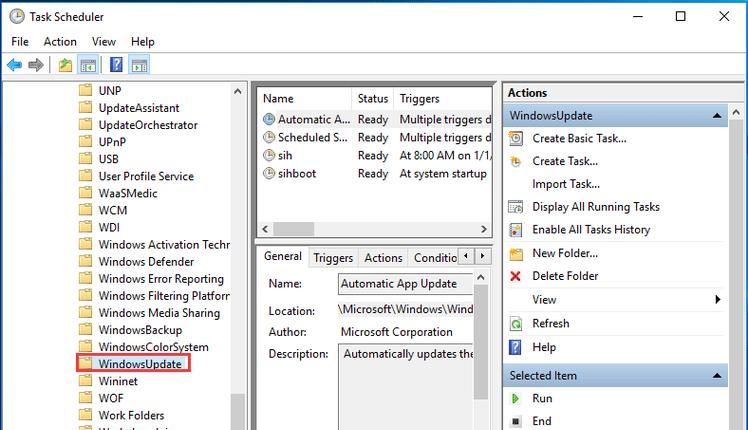
Task: Click the UNP folder icon
Action: click(85, 90)
